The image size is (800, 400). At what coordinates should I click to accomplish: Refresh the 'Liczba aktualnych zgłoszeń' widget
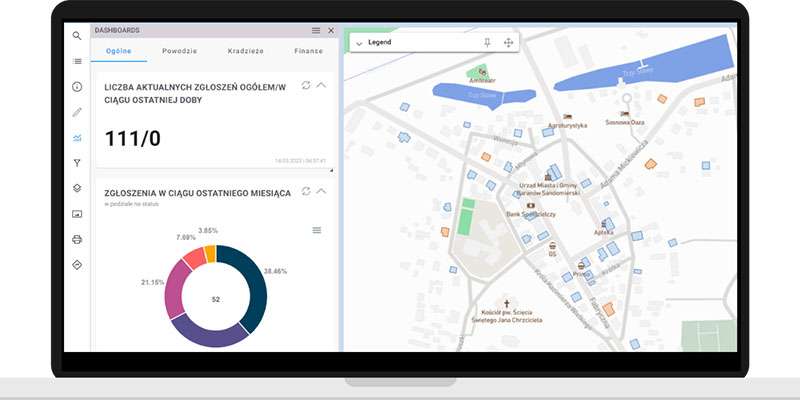coord(305,86)
